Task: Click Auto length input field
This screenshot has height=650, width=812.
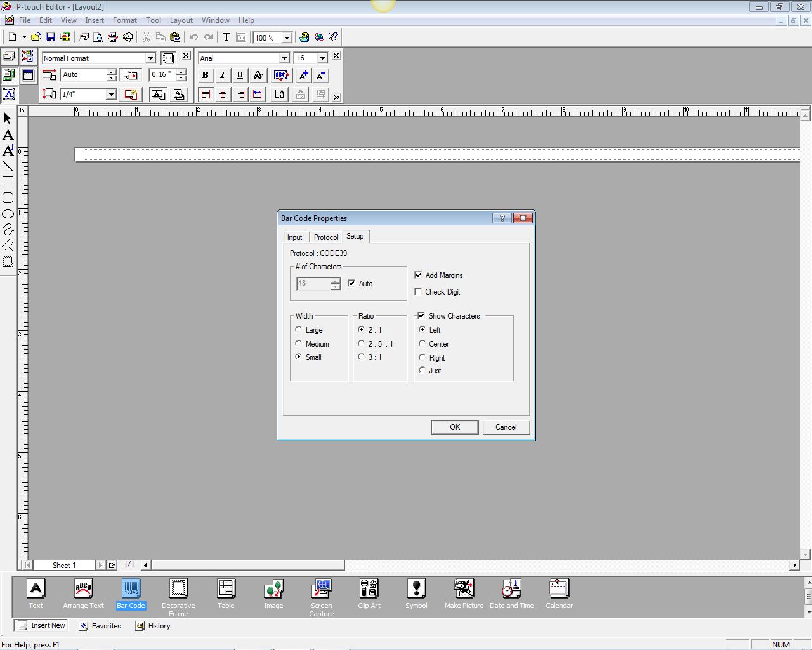Action: tap(84, 75)
